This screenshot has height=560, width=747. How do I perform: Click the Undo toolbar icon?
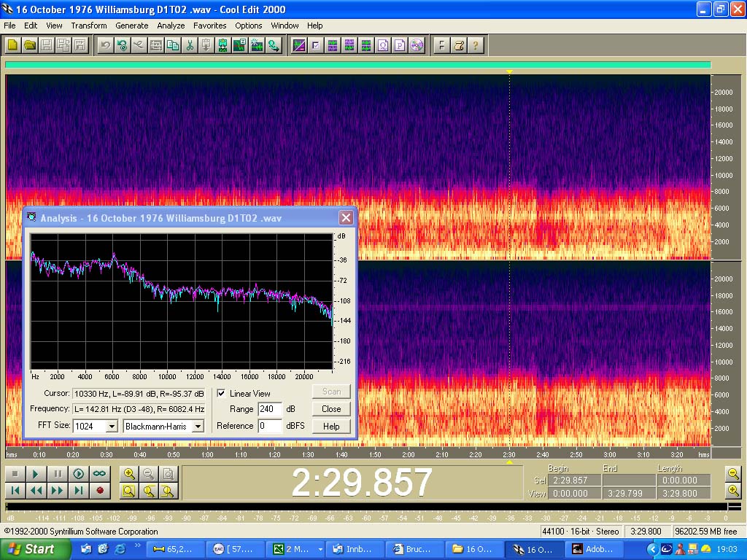point(105,45)
